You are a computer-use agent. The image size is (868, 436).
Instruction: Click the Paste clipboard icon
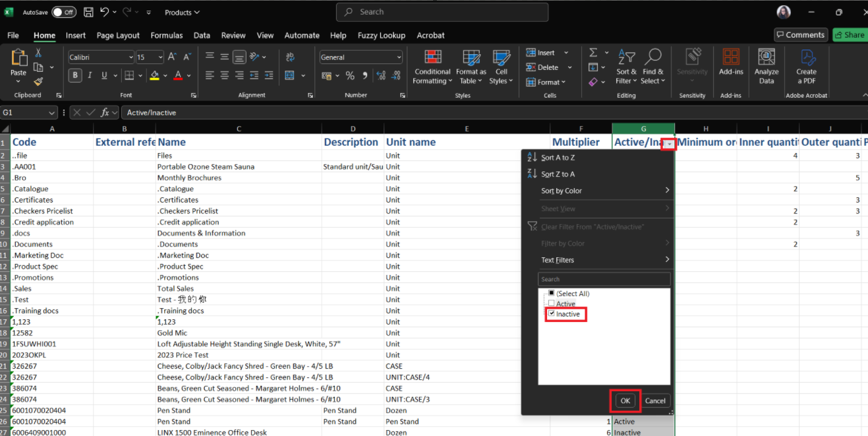18,59
